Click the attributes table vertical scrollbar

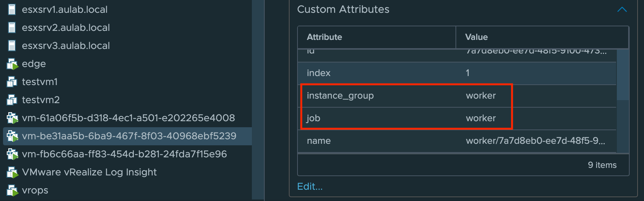tap(623, 75)
